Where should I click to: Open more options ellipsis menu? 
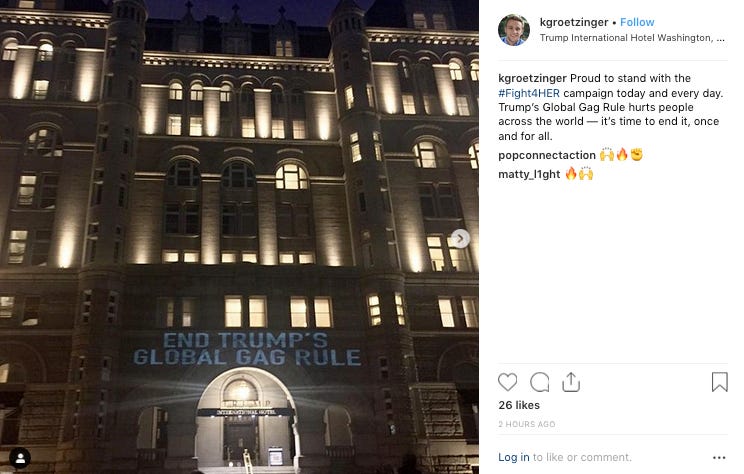coord(719,457)
